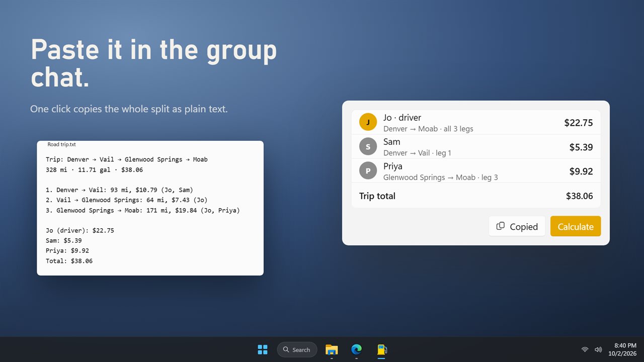Screen dimensions: 644x362
Task: Open the fuel split app in taskbar
Action: coord(382,349)
